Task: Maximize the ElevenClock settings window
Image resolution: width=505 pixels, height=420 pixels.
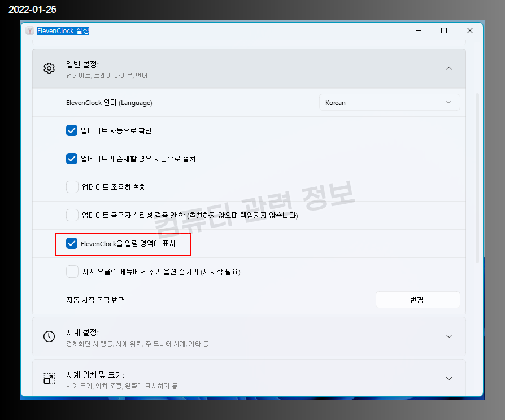Action: (444, 30)
